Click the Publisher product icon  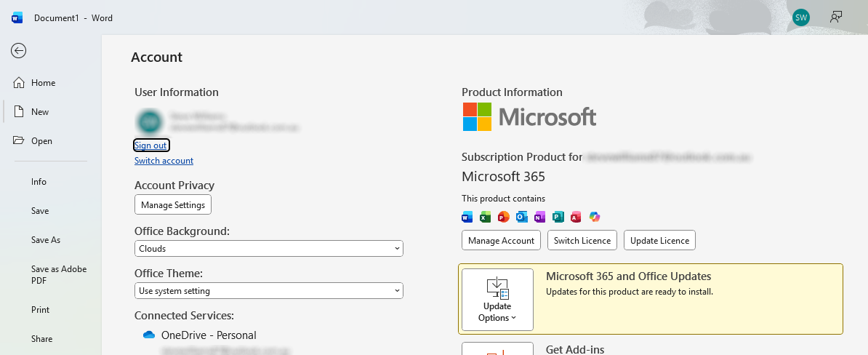click(558, 217)
